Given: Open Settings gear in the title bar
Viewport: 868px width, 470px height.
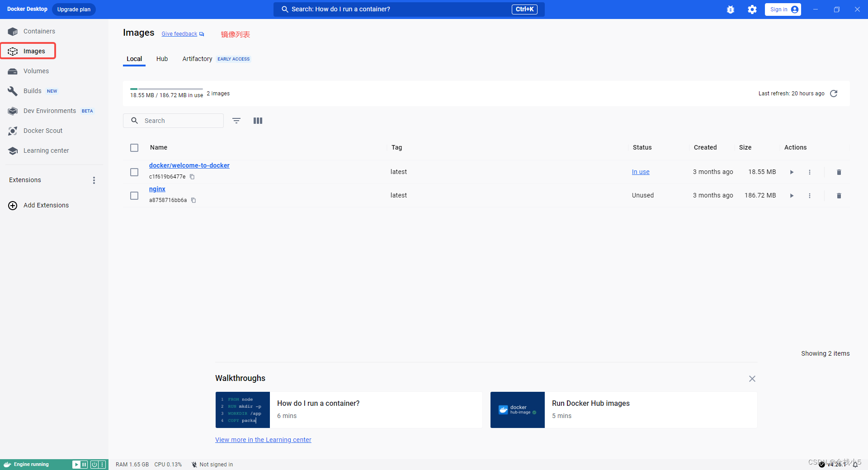Looking at the screenshot, I should (752, 9).
